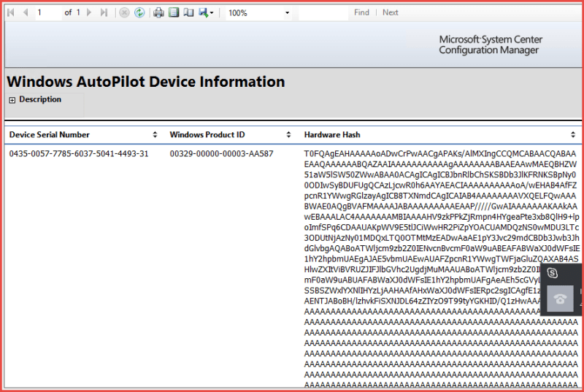Sort by Hardware Hash column
The width and height of the screenshot is (584, 392).
click(572, 135)
